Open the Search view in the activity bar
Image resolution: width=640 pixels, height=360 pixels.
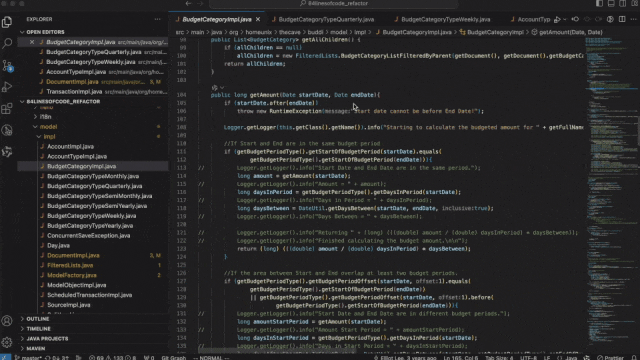coord(7,43)
